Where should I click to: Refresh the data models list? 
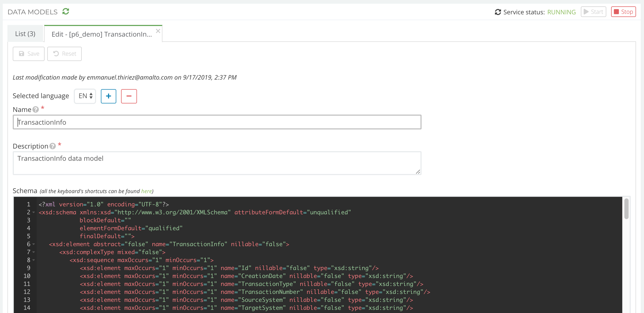pos(66,11)
